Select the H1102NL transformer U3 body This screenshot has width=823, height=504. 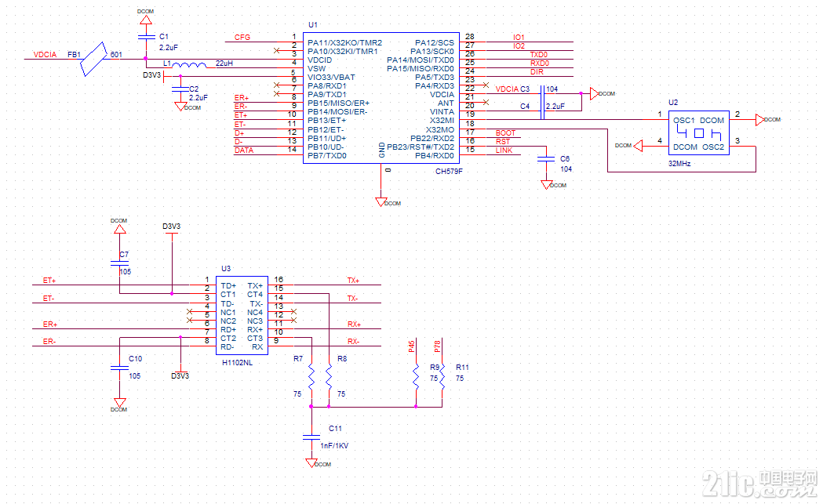tap(242, 316)
